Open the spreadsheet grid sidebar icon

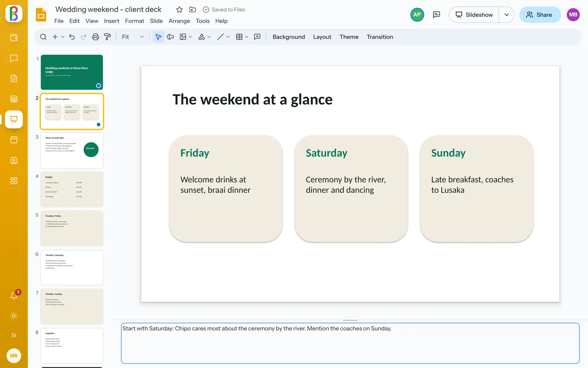click(14, 99)
